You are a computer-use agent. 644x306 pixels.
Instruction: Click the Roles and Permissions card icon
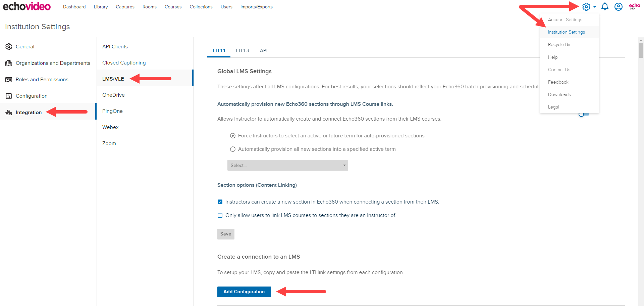tap(9, 80)
